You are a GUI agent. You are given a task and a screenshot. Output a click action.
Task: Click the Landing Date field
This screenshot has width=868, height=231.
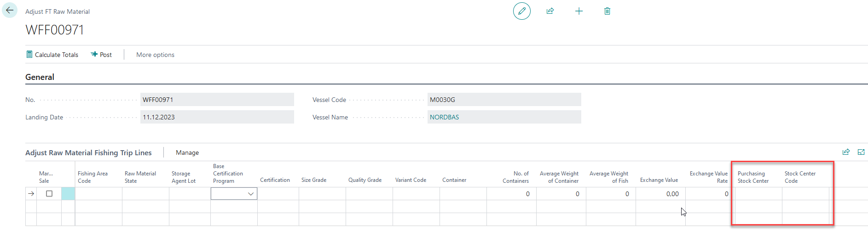[217, 117]
